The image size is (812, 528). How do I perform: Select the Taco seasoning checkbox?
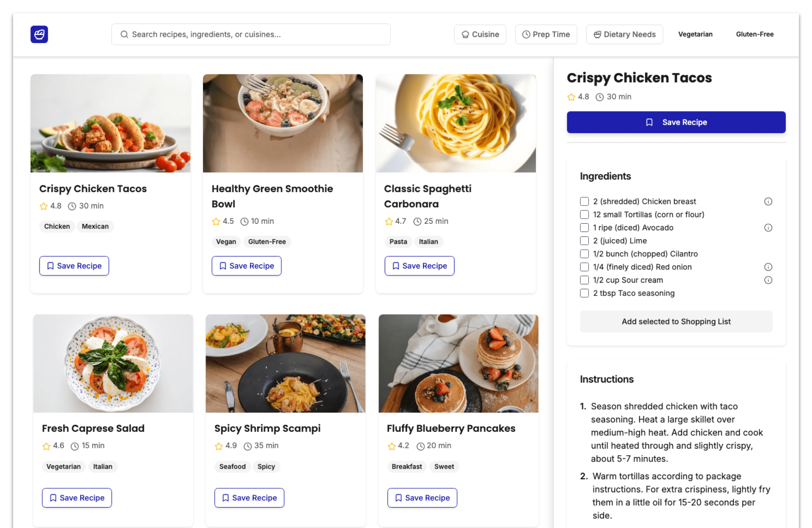coord(584,293)
